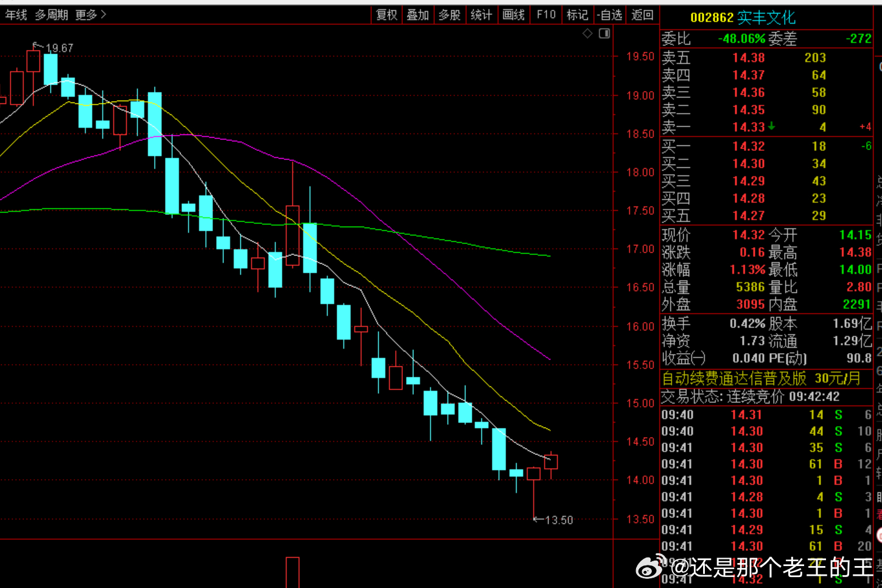The height and width of the screenshot is (588, 882).
Task: Click 今开 opening price 14.15
Action: (x=855, y=235)
